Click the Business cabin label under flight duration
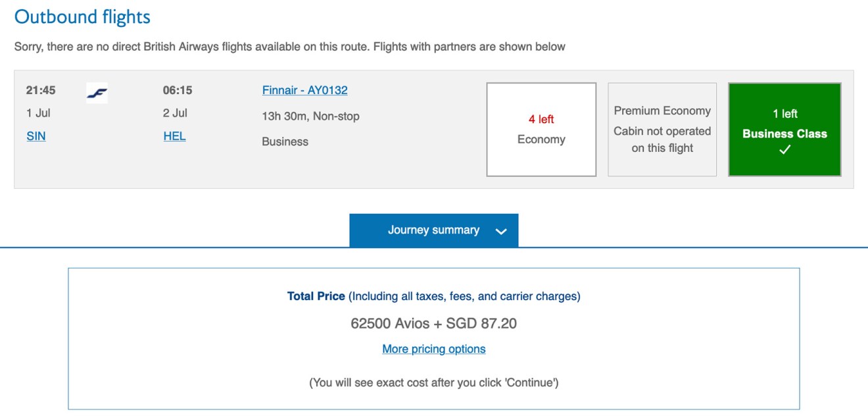Screen dimensions: 868x416 285,142
